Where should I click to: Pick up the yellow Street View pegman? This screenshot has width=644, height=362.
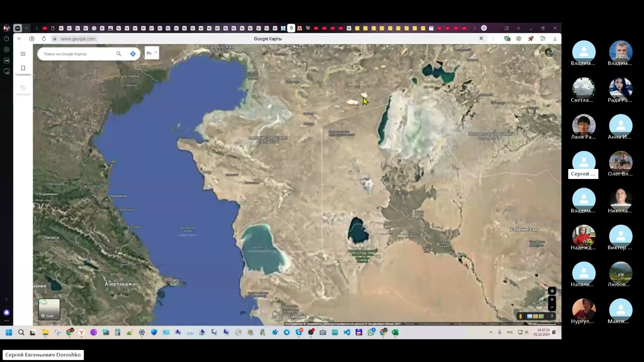520,316
